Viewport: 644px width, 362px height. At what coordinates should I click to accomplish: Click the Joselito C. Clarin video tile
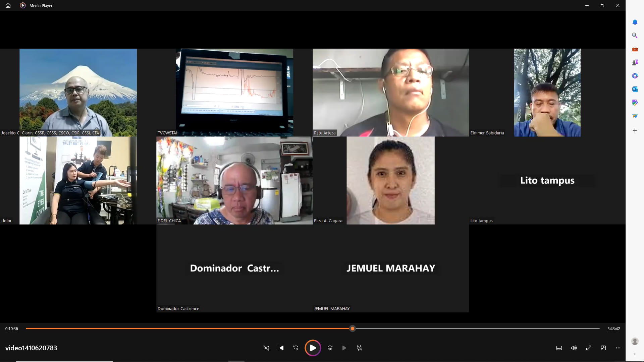pyautogui.click(x=78, y=93)
